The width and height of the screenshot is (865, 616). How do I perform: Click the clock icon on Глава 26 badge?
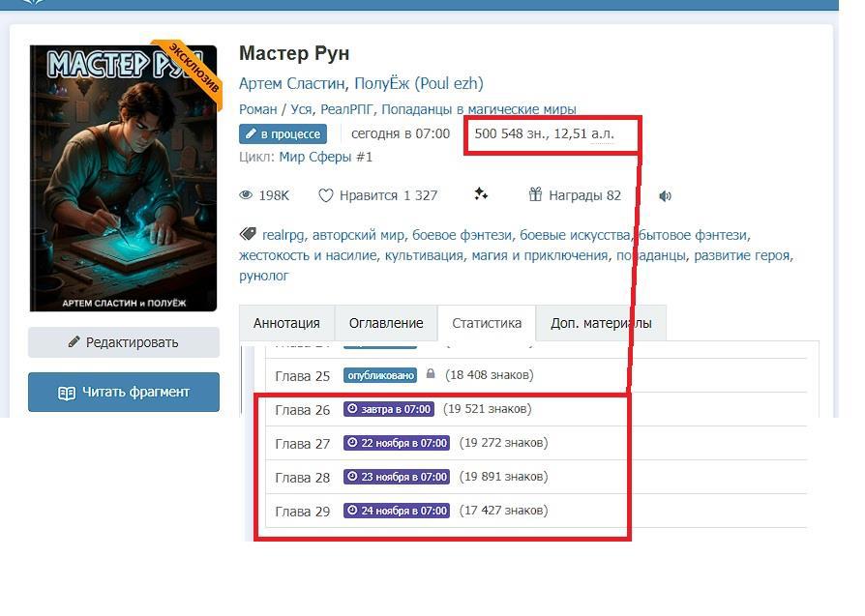pos(352,409)
